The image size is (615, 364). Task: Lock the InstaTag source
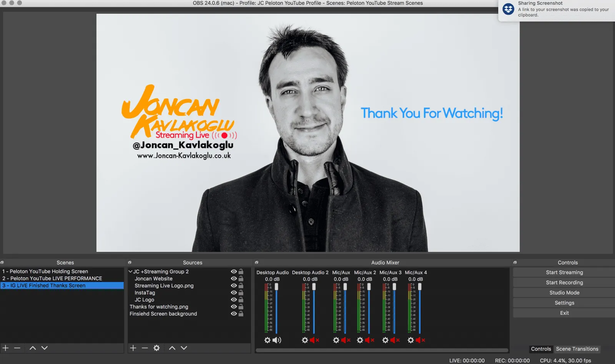[241, 293]
